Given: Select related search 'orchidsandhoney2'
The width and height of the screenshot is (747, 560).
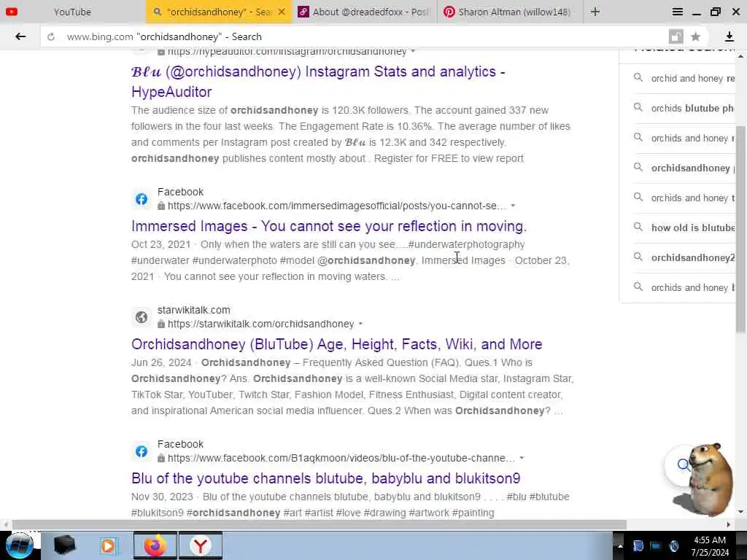Looking at the screenshot, I should pyautogui.click(x=693, y=257).
